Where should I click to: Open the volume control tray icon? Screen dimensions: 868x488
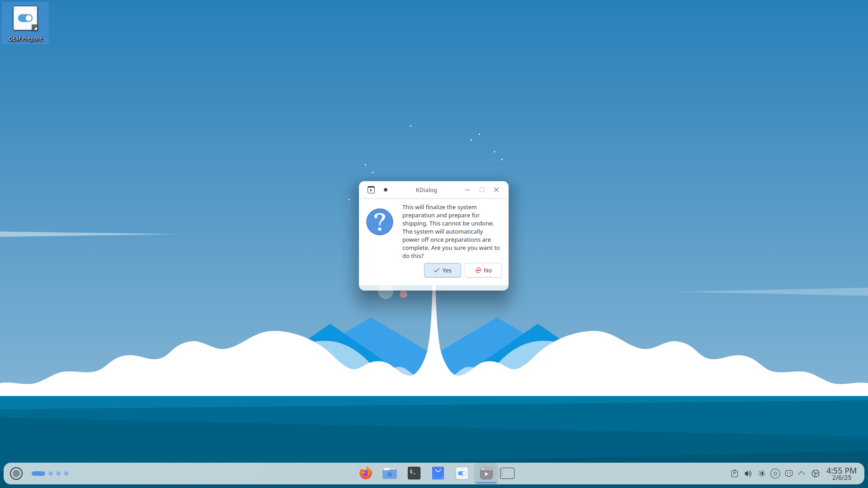[x=748, y=474]
